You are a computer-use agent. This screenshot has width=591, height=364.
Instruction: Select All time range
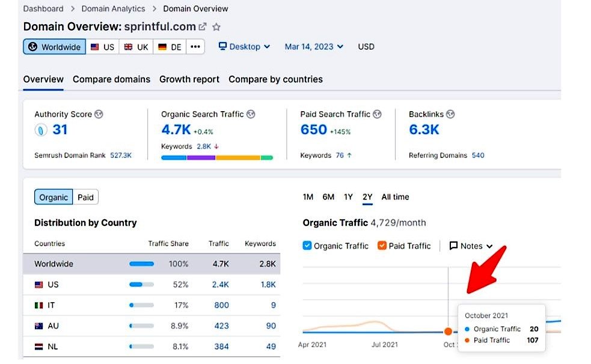395,197
